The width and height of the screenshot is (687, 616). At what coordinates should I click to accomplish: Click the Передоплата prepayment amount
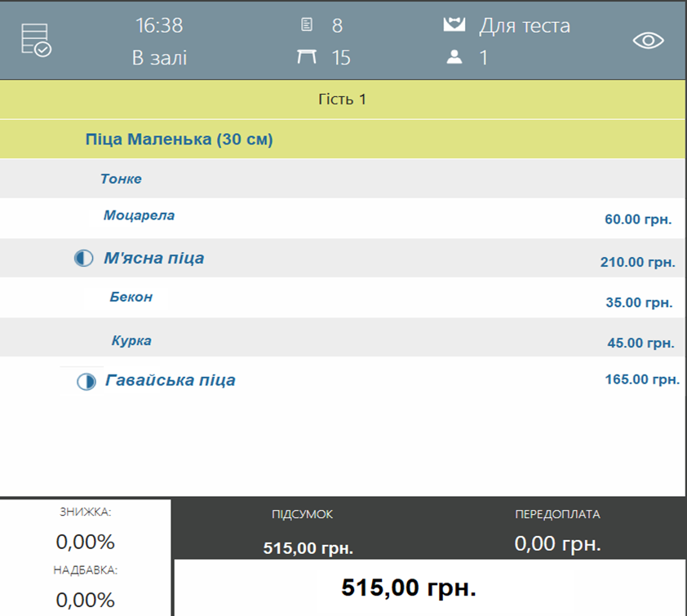tap(557, 543)
